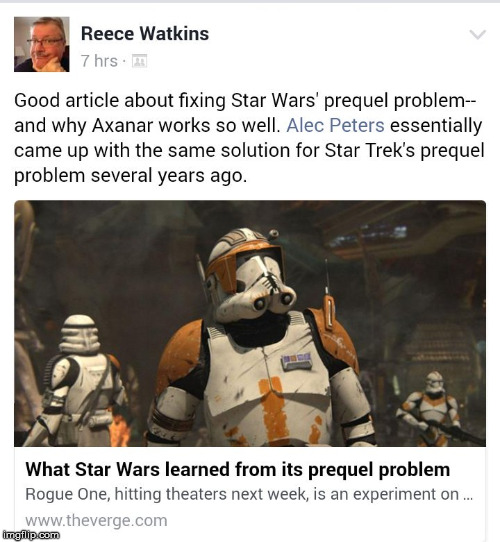Click the post text about Axanar

coord(249,138)
